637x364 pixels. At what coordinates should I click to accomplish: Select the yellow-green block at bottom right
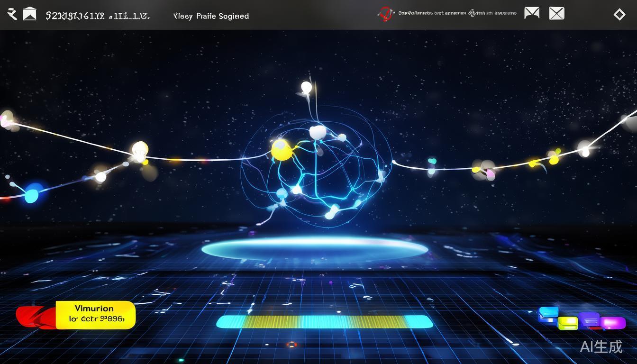(567, 323)
